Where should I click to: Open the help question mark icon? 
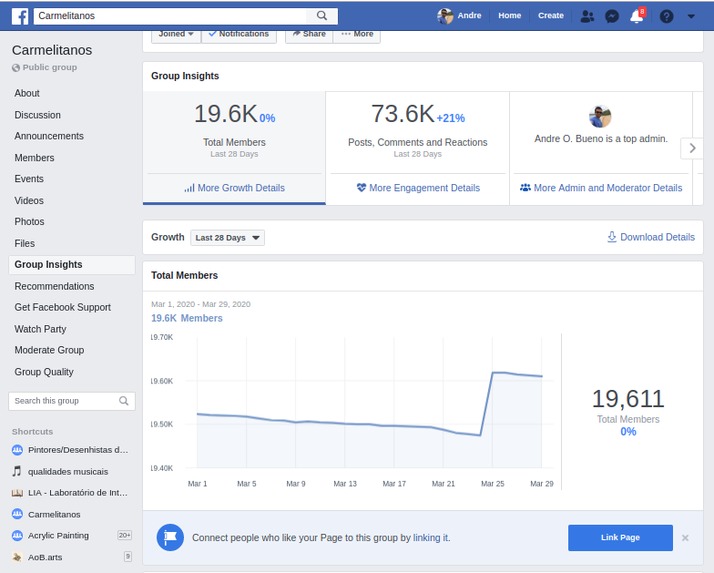(x=666, y=16)
